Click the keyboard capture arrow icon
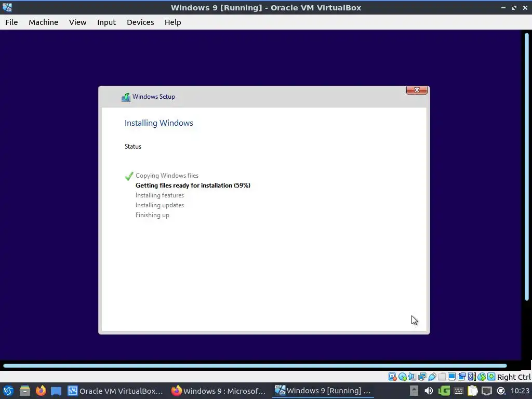Image resolution: width=532 pixels, height=399 pixels. click(491, 377)
